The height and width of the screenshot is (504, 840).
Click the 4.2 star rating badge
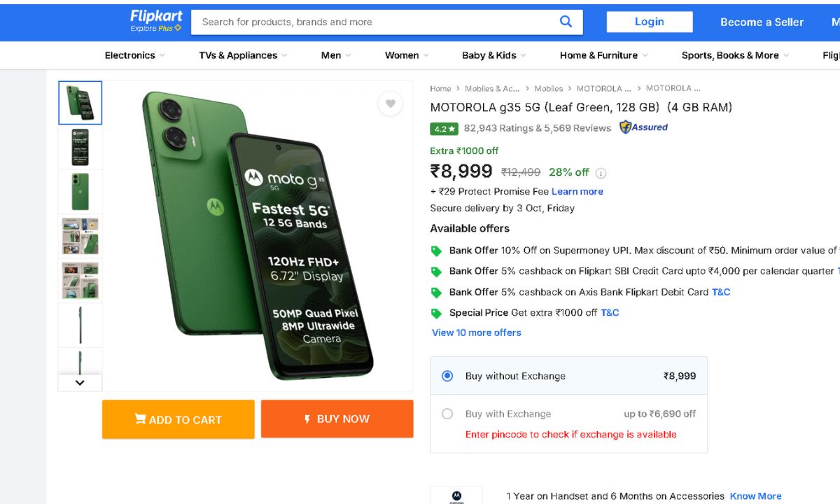coord(444,129)
